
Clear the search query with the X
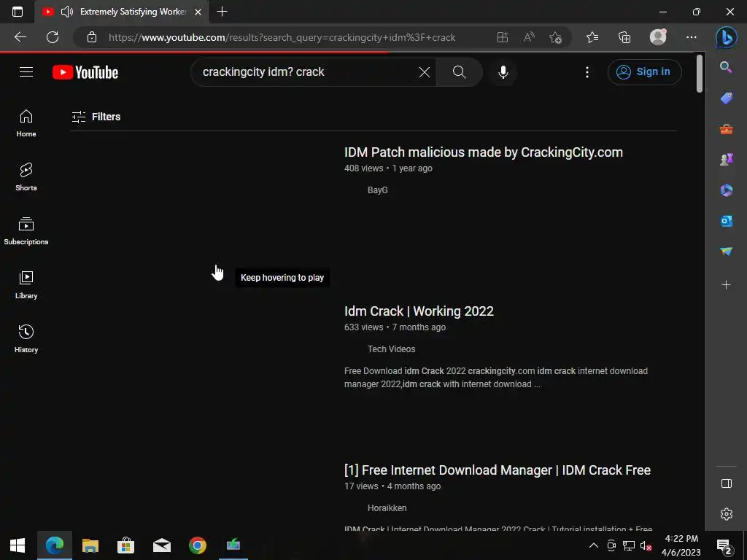pos(424,72)
